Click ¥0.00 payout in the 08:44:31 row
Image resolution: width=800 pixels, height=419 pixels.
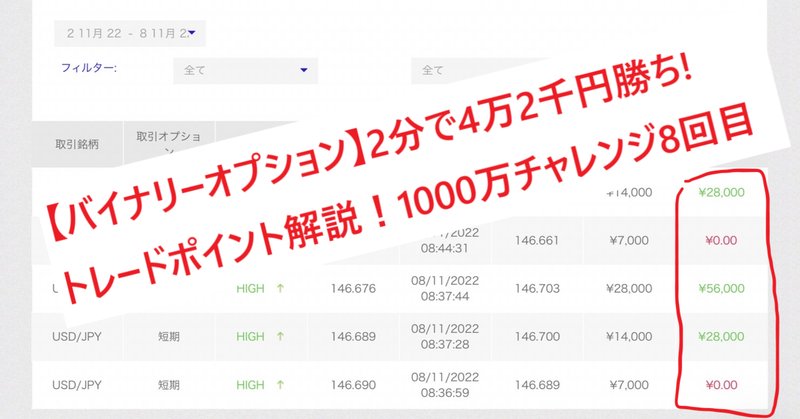[721, 240]
